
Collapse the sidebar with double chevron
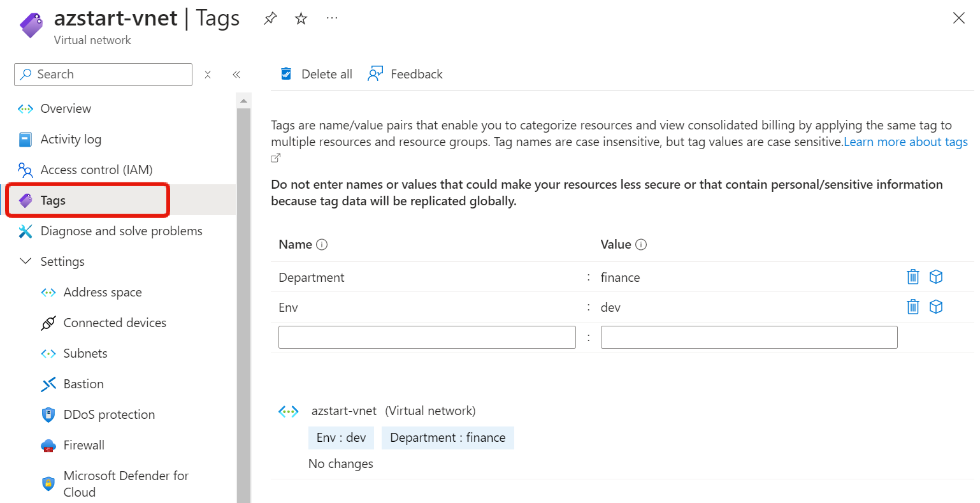pyautogui.click(x=236, y=75)
